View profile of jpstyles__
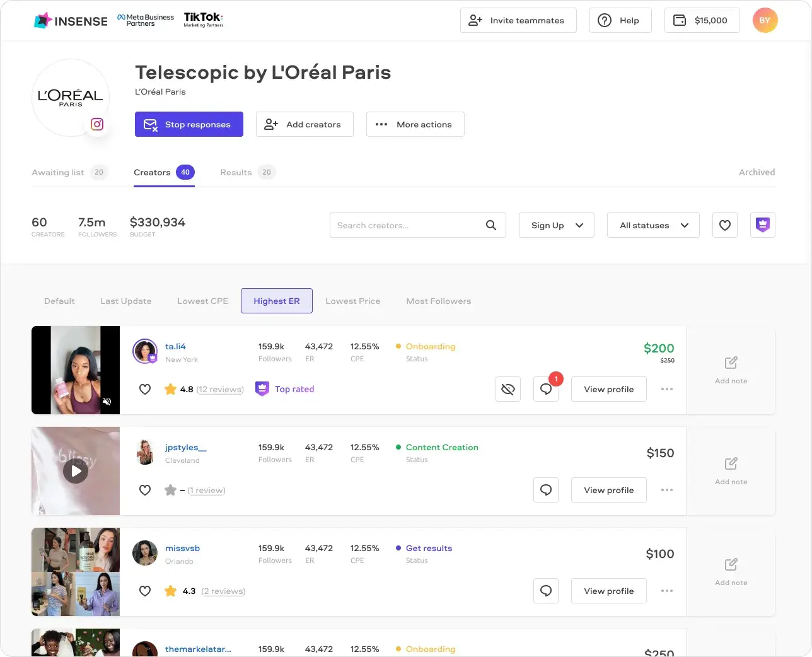The width and height of the screenshot is (812, 657). (x=609, y=490)
